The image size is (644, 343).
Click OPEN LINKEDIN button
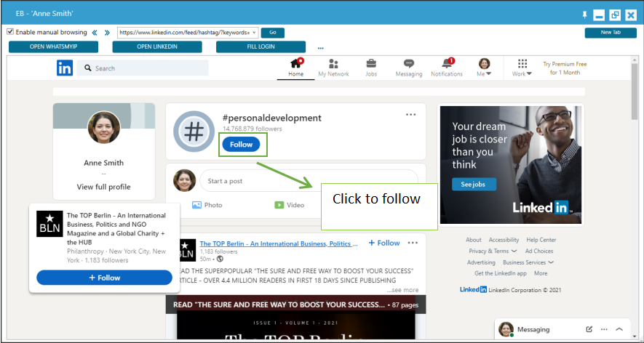click(157, 47)
